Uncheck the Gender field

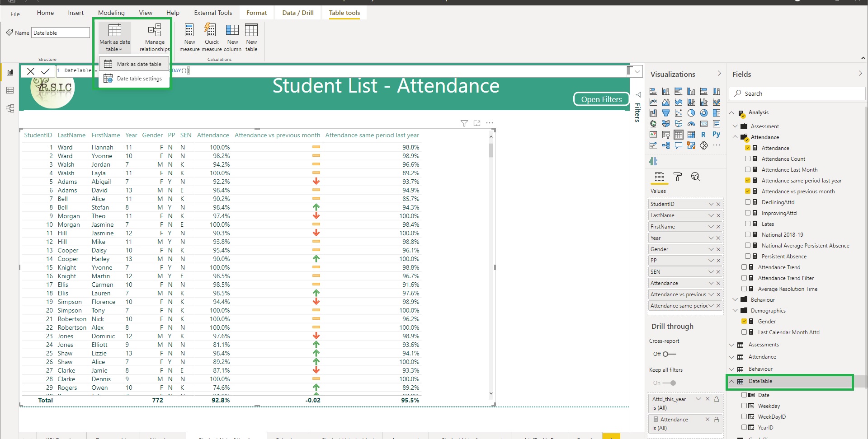tap(744, 322)
